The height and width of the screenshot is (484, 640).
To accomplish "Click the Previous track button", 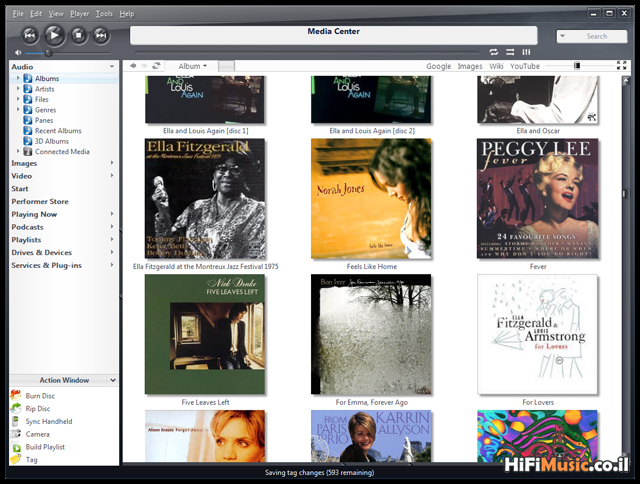I will [x=30, y=36].
